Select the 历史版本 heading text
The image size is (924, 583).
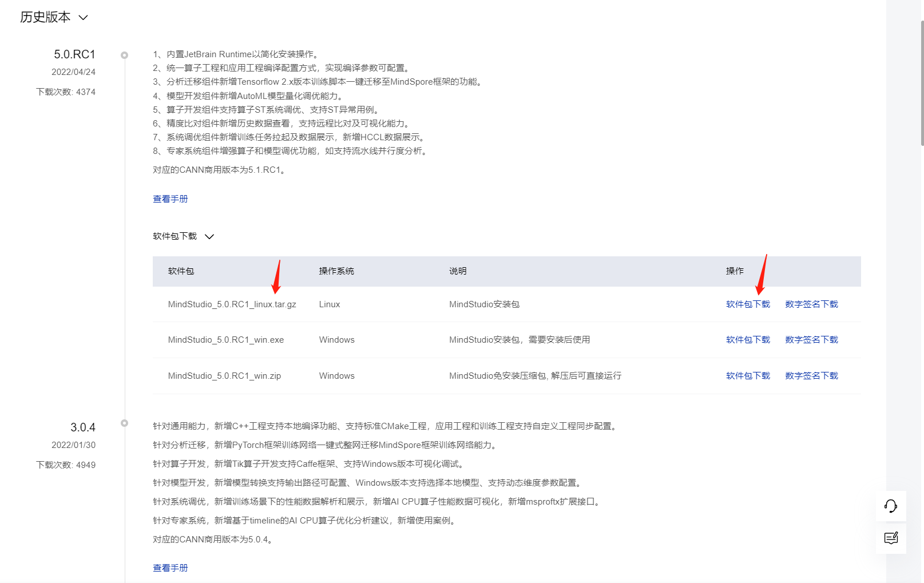[x=45, y=17]
